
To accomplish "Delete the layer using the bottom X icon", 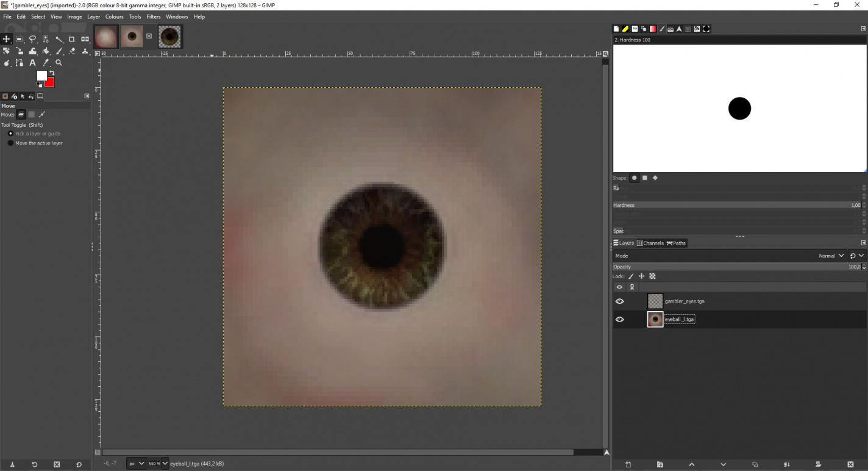I will pos(850,464).
